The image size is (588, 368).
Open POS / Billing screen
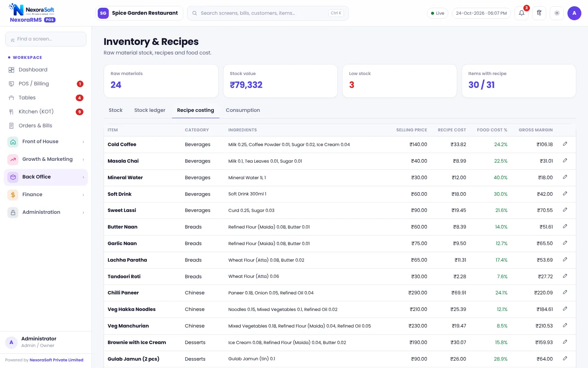pyautogui.click(x=46, y=84)
